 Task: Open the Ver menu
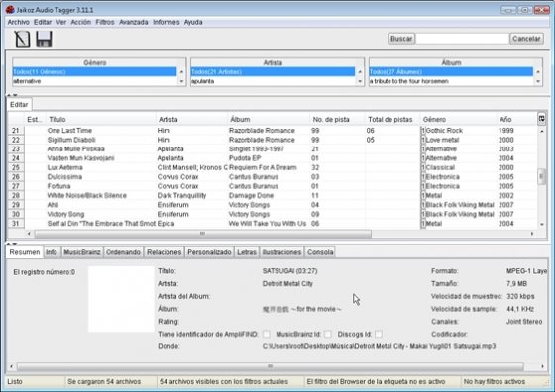click(x=61, y=22)
